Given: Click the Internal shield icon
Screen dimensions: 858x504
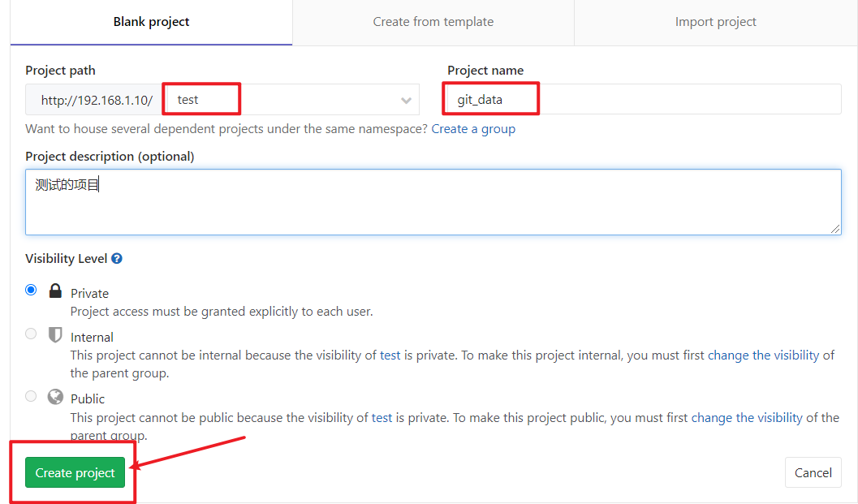Looking at the screenshot, I should 55,334.
